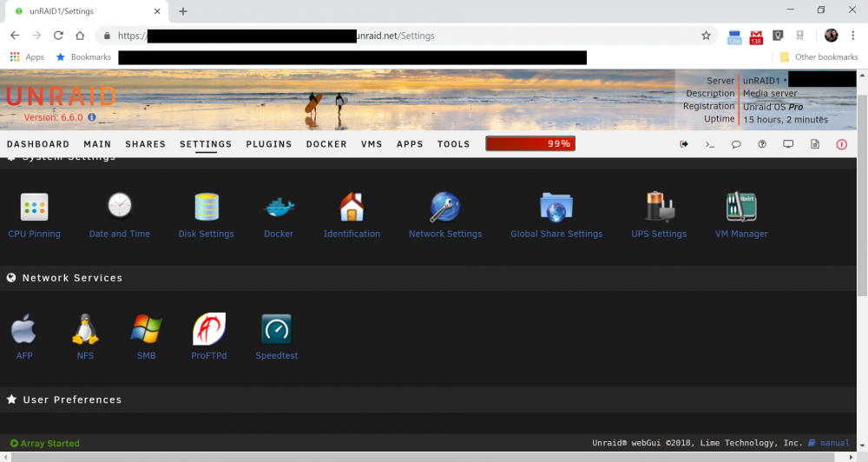The height and width of the screenshot is (462, 868).
Task: Switch to the Main tab
Action: (x=97, y=144)
